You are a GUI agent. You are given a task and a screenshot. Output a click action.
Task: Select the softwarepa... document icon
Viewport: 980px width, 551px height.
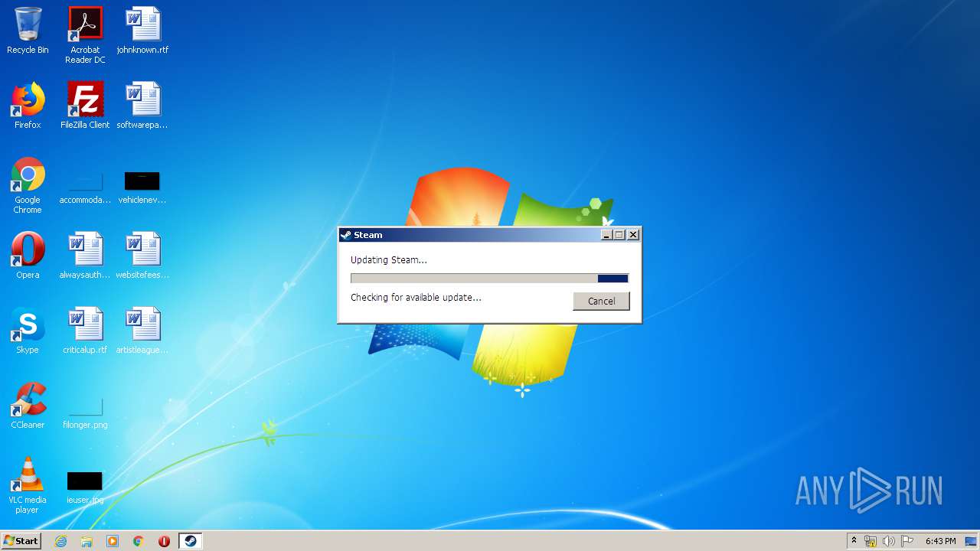(142, 106)
